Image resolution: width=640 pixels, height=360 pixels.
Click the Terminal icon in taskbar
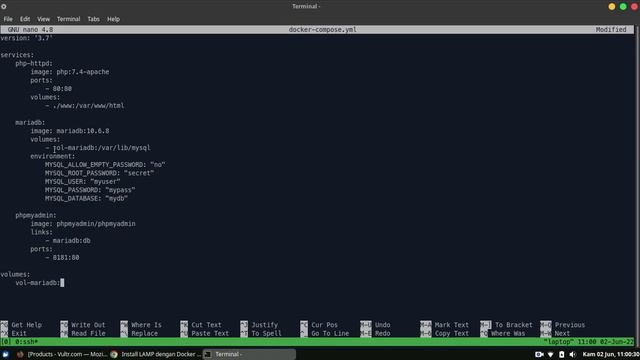click(208, 354)
